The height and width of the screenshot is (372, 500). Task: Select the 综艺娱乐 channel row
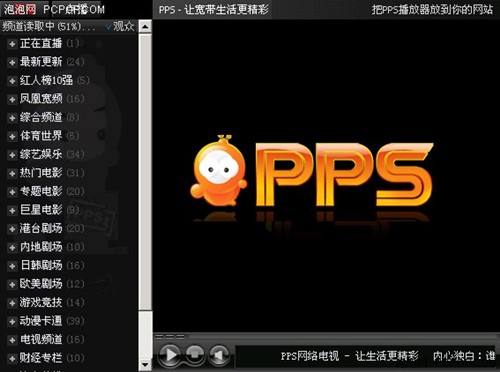52,154
